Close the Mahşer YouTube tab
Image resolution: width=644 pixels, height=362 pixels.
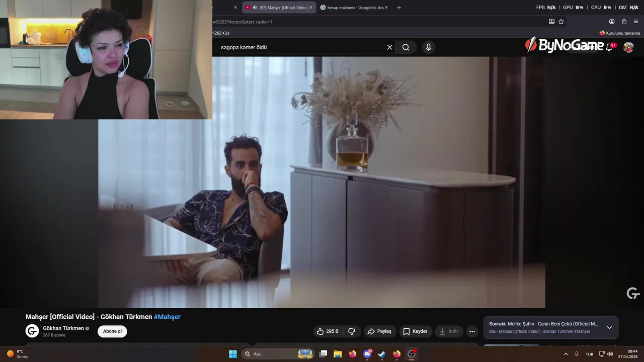(311, 8)
